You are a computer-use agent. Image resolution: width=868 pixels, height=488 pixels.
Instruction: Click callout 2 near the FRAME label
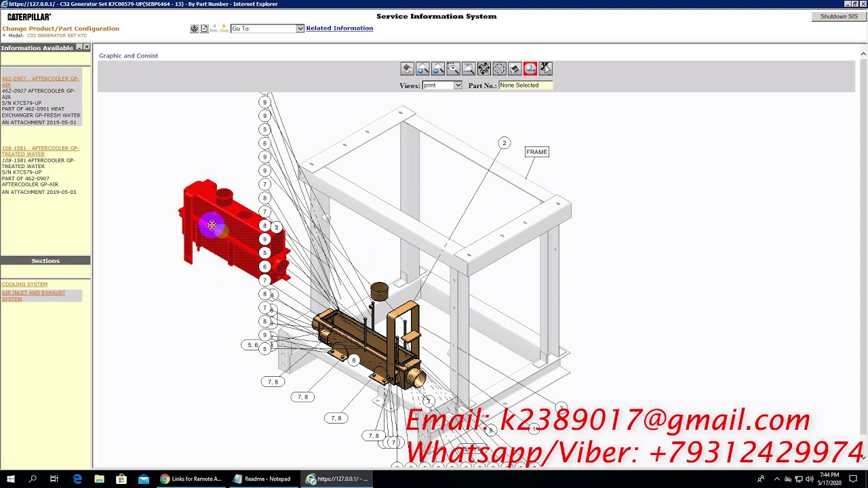pos(504,143)
